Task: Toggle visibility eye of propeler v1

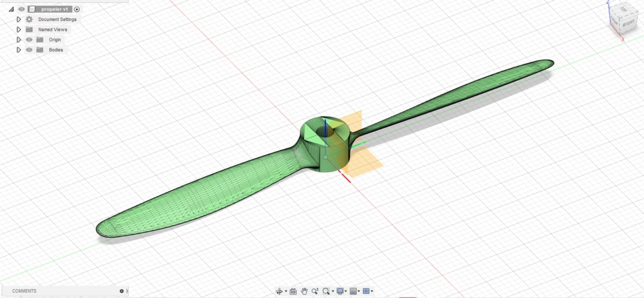Action: pos(22,9)
